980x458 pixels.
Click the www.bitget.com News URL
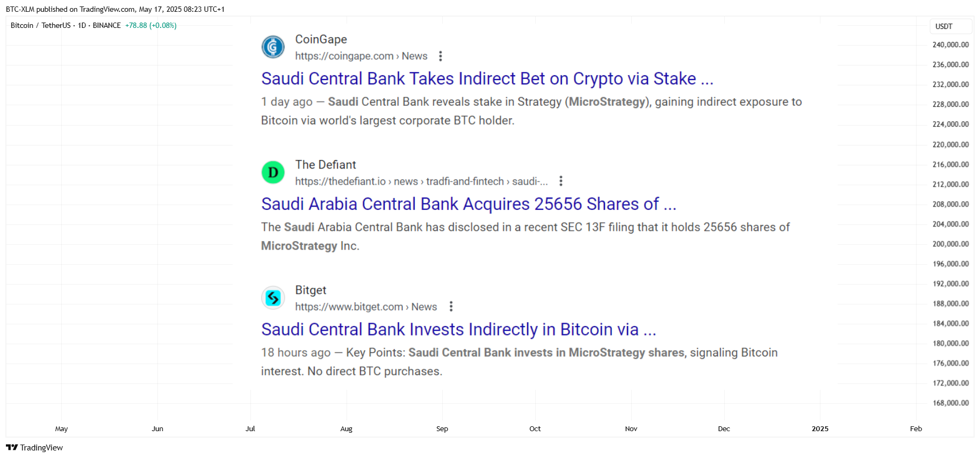point(366,307)
